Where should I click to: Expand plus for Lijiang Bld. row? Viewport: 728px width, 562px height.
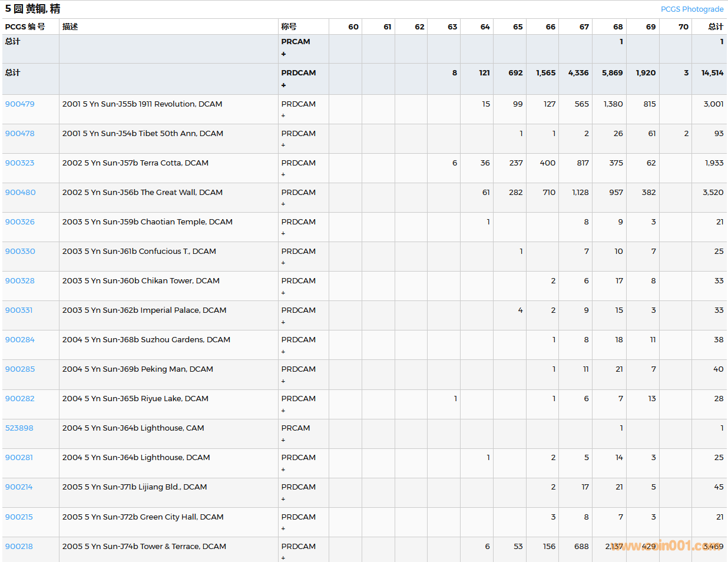[x=283, y=500]
